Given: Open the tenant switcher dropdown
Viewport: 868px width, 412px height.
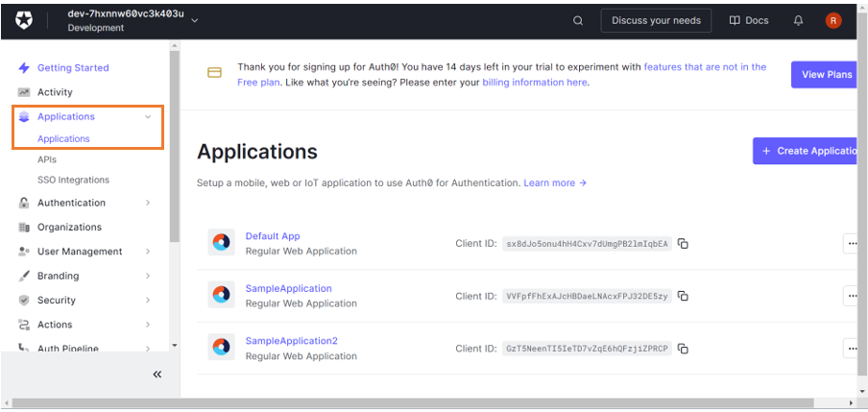Looking at the screenshot, I should click(x=196, y=20).
